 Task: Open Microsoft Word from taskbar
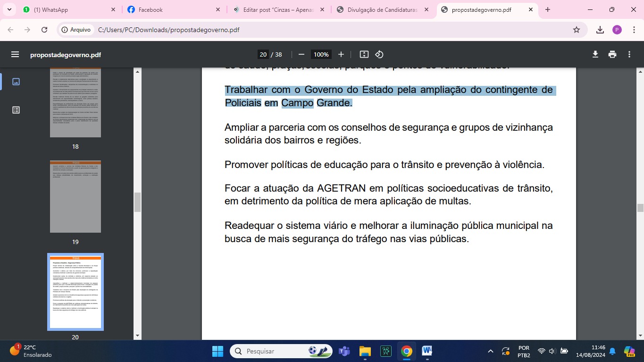click(427, 351)
